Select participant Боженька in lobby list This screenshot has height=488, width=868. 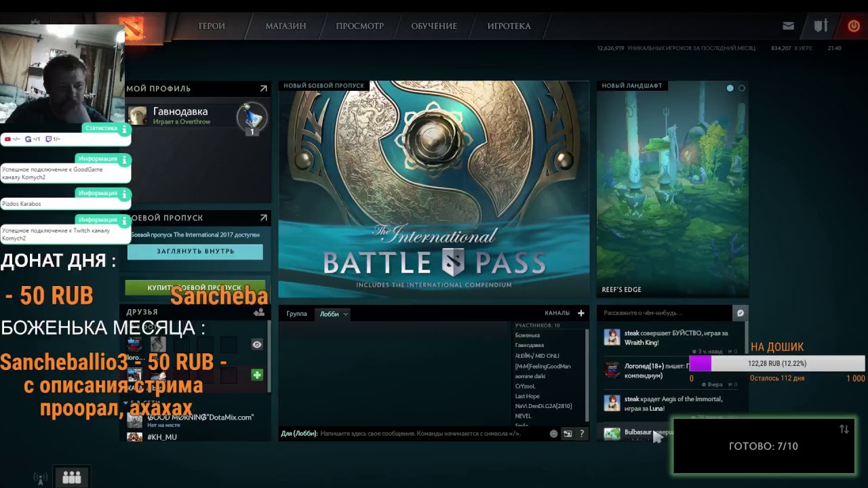(x=528, y=335)
